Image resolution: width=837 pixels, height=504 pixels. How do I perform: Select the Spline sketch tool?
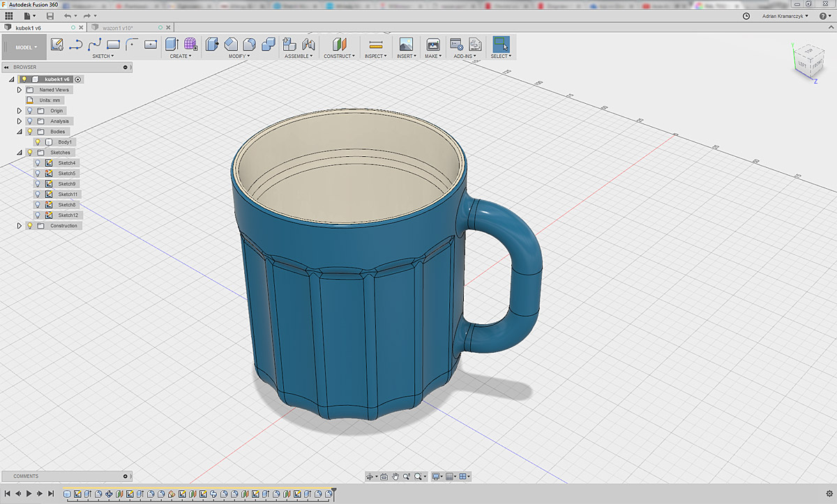point(95,45)
